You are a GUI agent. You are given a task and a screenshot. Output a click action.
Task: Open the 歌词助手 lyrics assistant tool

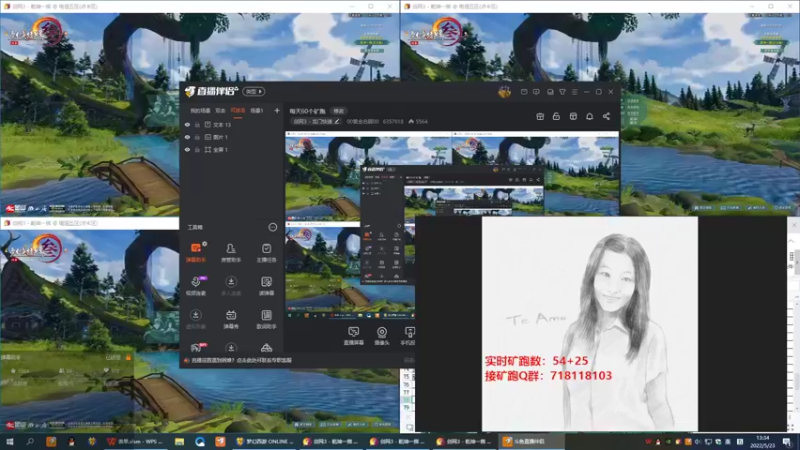click(266, 319)
